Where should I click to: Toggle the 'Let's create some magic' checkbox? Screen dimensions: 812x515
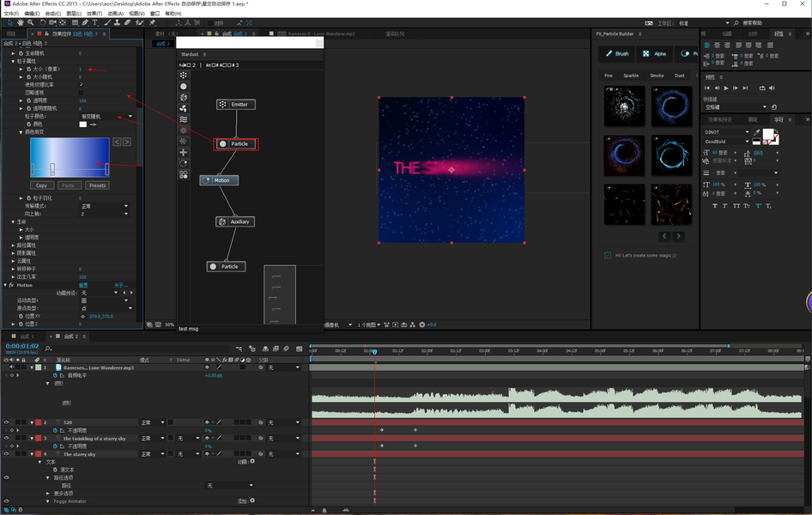[608, 255]
